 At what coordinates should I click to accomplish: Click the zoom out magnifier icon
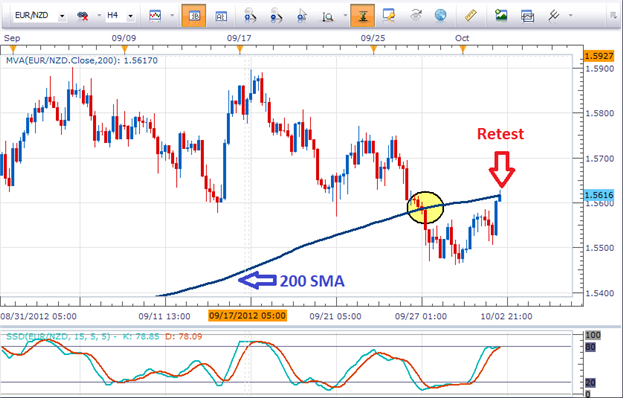(x=276, y=16)
